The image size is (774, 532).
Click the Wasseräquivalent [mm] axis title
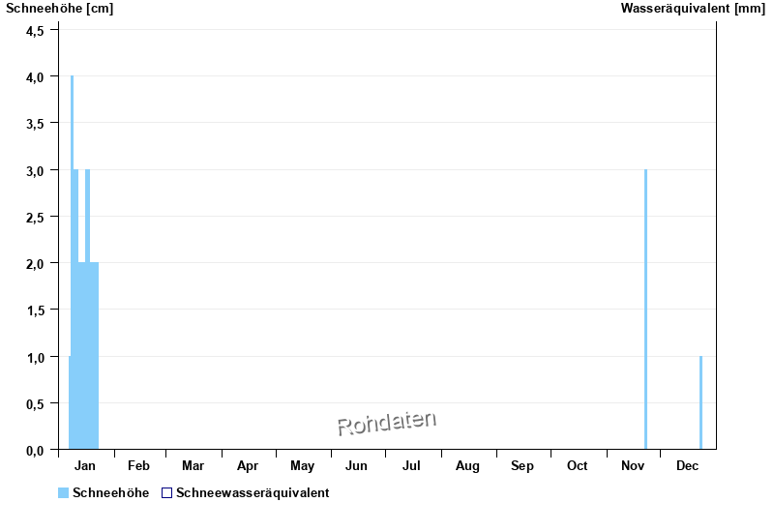point(693,9)
